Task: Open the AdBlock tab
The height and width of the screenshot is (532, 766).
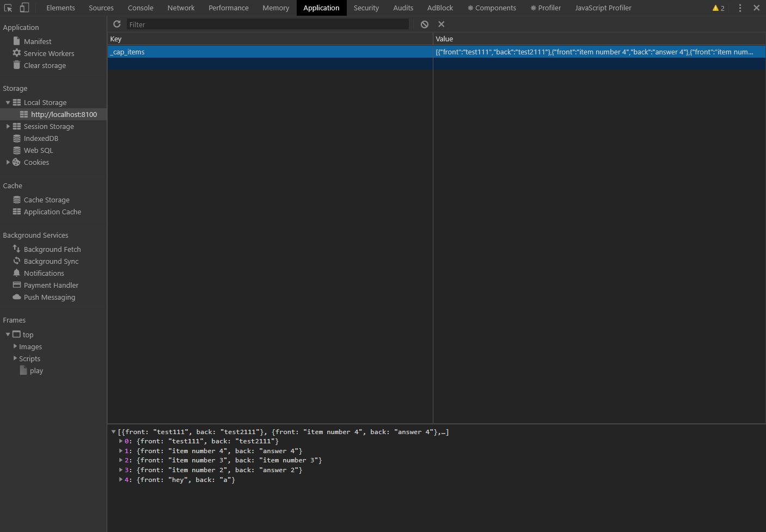Action: [x=440, y=8]
